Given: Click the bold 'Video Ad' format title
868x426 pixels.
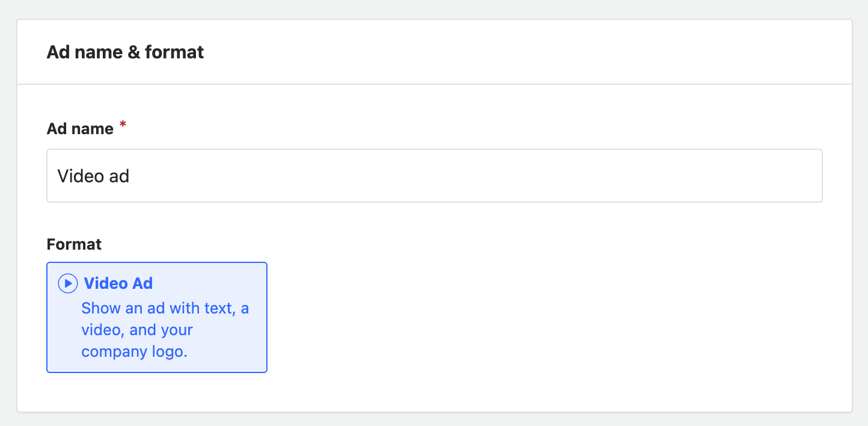Looking at the screenshot, I should (x=118, y=283).
